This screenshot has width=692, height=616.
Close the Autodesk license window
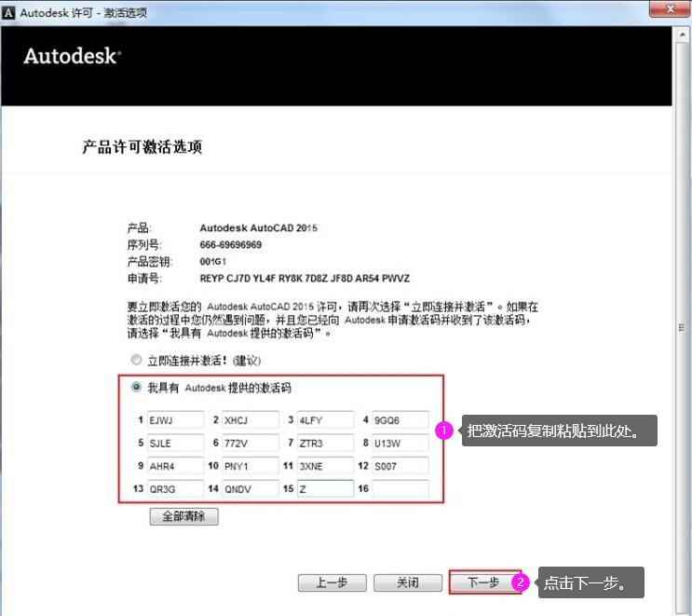pyautogui.click(x=670, y=8)
